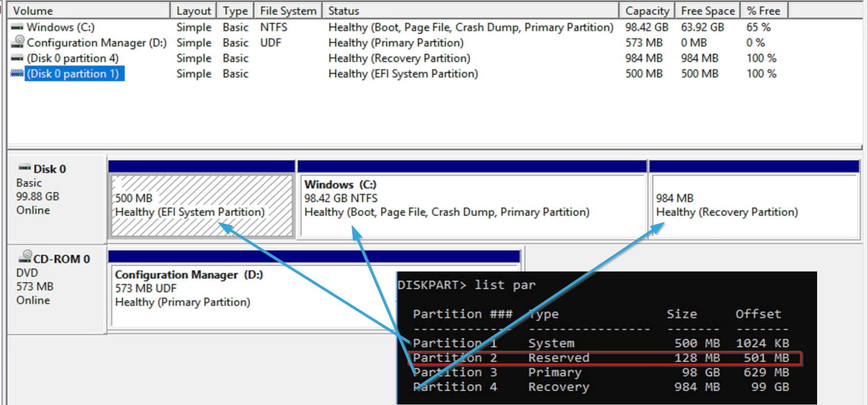
Task: Click the Status column header
Action: click(470, 10)
